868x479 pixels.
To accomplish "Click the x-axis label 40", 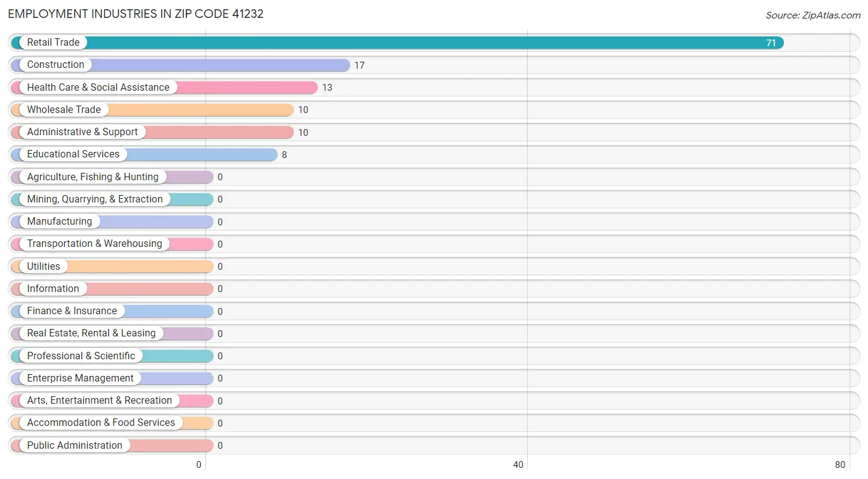I will tap(519, 465).
